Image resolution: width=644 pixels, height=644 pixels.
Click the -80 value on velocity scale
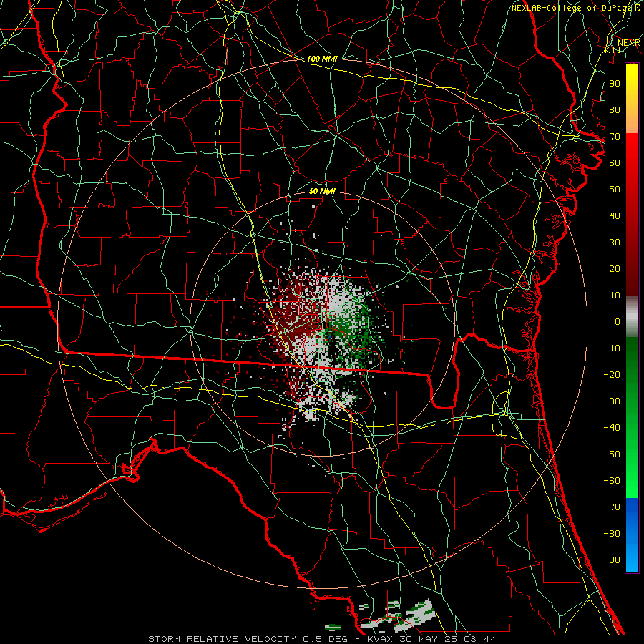[612, 534]
